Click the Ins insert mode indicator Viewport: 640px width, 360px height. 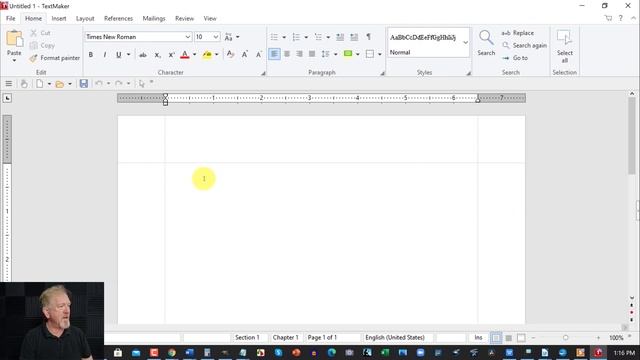[478, 338]
